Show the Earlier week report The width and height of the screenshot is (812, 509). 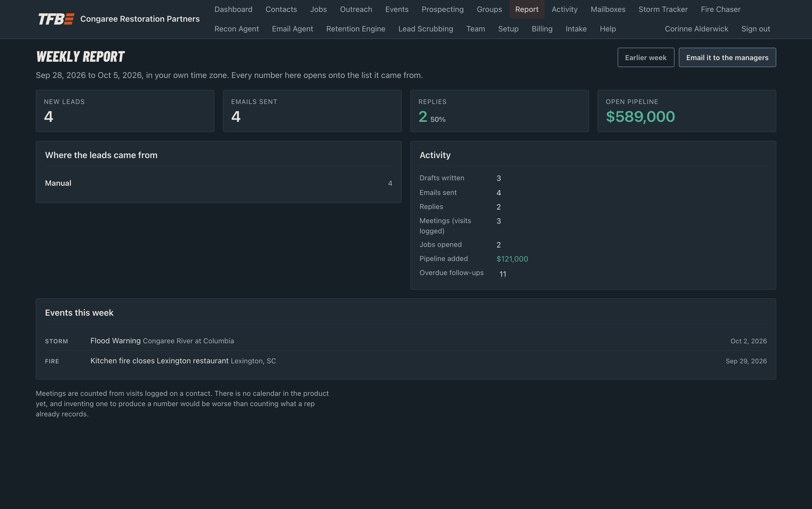point(646,58)
